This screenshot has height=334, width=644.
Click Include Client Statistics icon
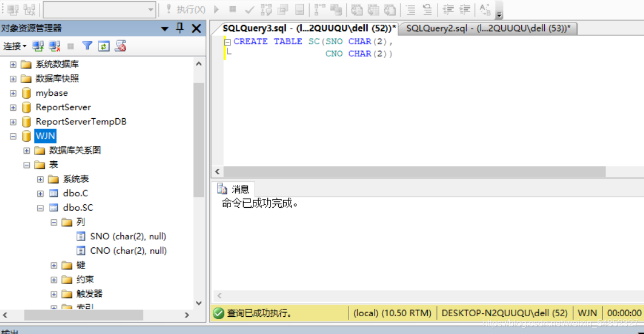tap(336, 9)
